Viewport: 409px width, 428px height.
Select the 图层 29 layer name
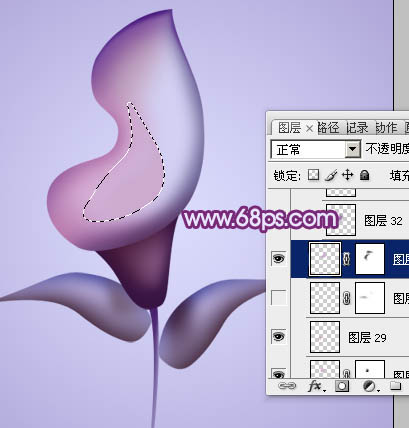click(367, 337)
